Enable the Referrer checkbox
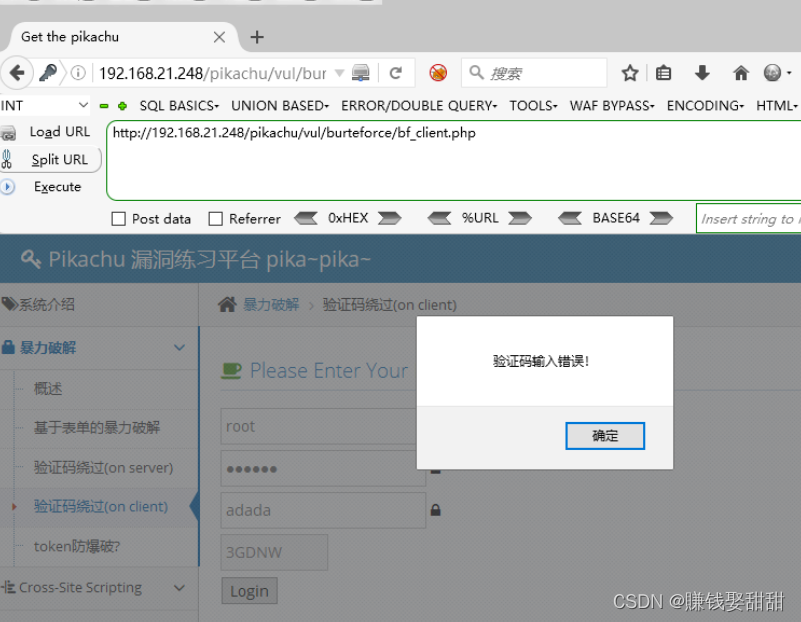801x622 pixels. tap(216, 219)
